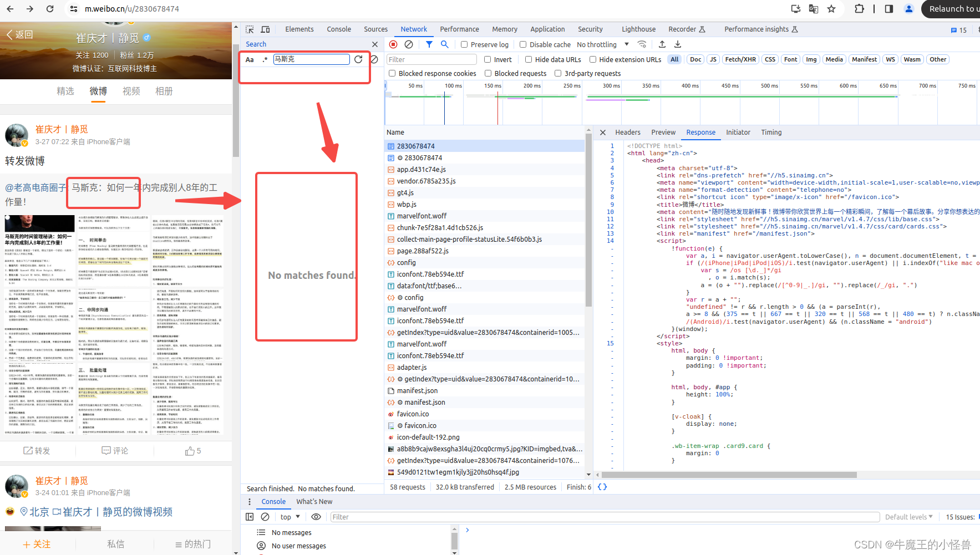This screenshot has height=555, width=980.
Task: Open the Default levels dropdown
Action: tap(908, 517)
